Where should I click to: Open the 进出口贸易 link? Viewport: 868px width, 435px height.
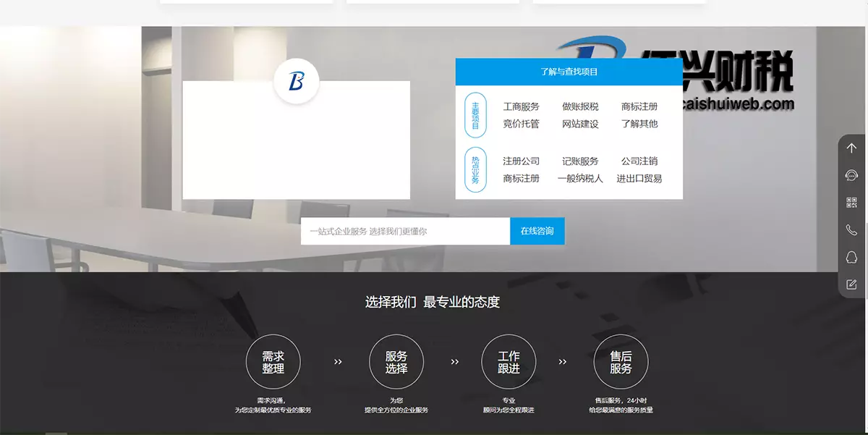point(639,178)
